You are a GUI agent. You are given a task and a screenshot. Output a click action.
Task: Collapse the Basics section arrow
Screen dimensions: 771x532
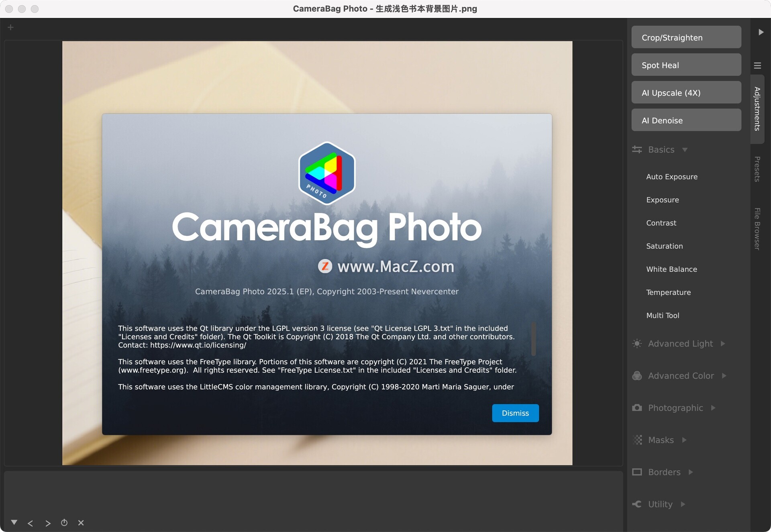685,150
